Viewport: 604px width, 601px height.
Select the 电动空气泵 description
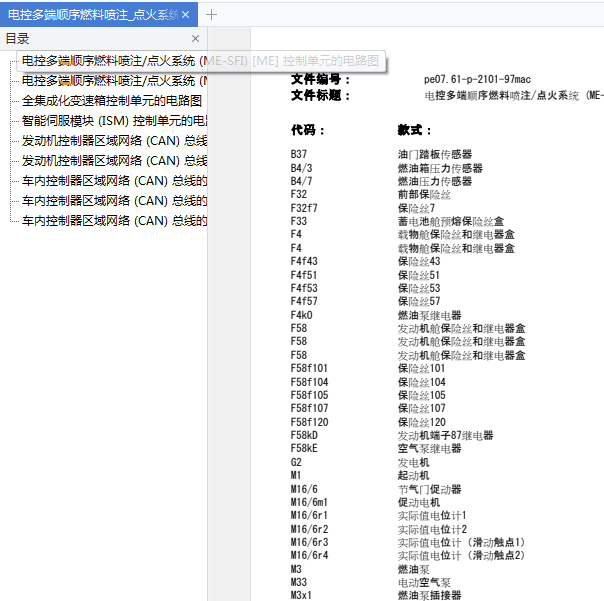424,583
